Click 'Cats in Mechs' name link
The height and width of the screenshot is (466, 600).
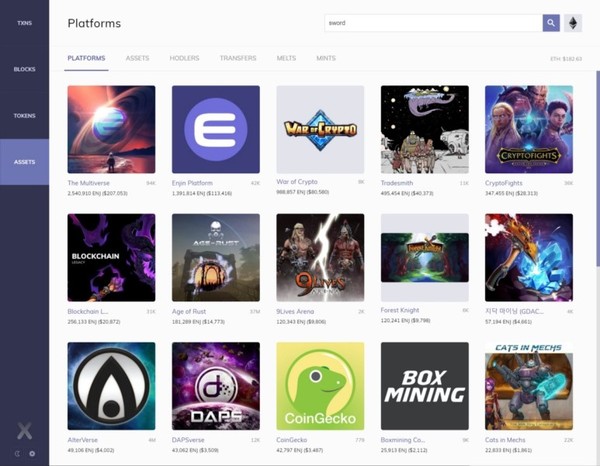point(505,440)
